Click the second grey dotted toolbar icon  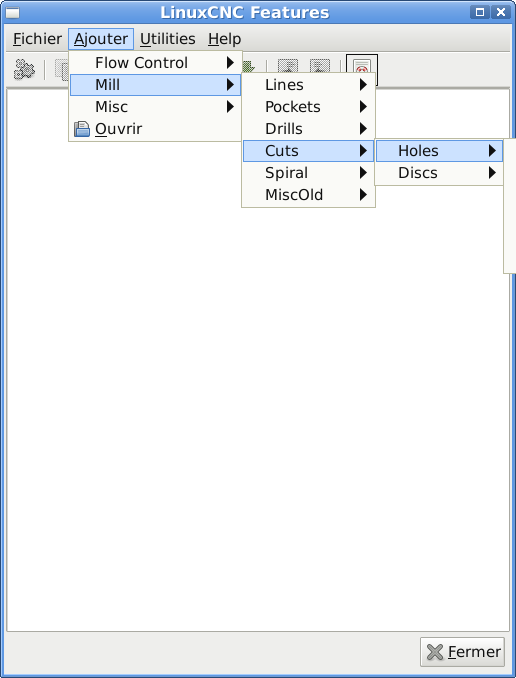click(320, 66)
